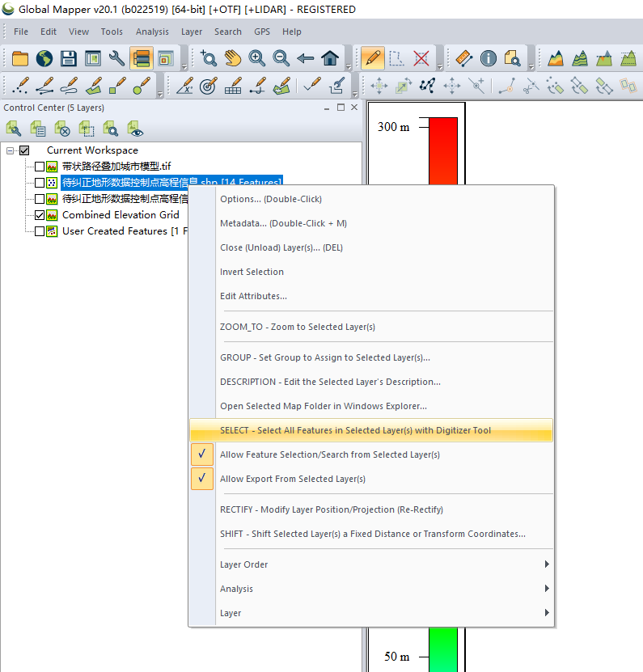Enable the 带状路径叠加城市模型.tif layer checkbox
The image size is (643, 672).
pos(40,167)
